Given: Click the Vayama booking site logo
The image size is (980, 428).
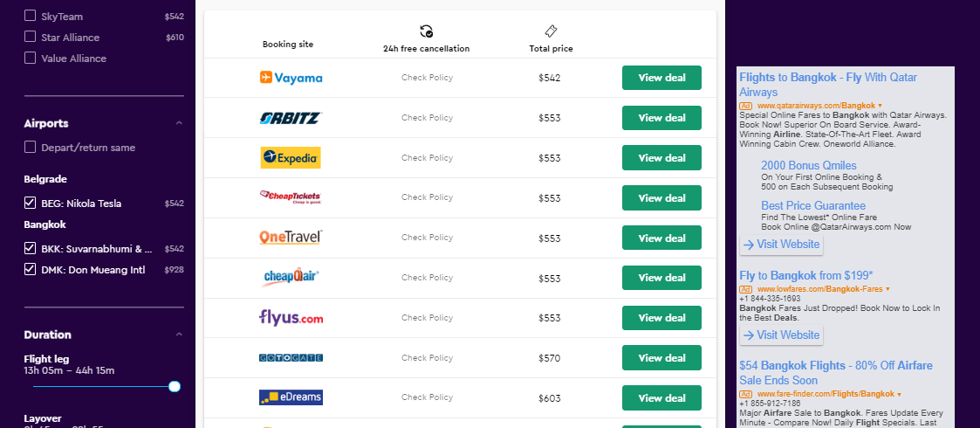Looking at the screenshot, I should point(291,78).
